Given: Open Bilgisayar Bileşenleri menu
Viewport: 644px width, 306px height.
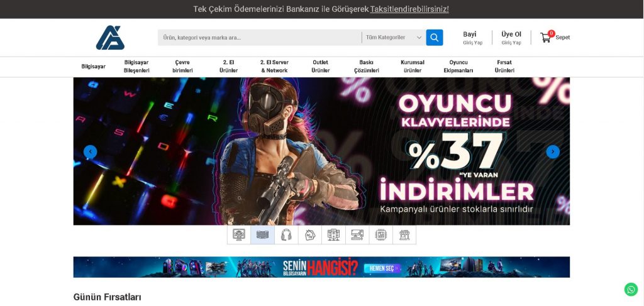Looking at the screenshot, I should click(x=136, y=67).
